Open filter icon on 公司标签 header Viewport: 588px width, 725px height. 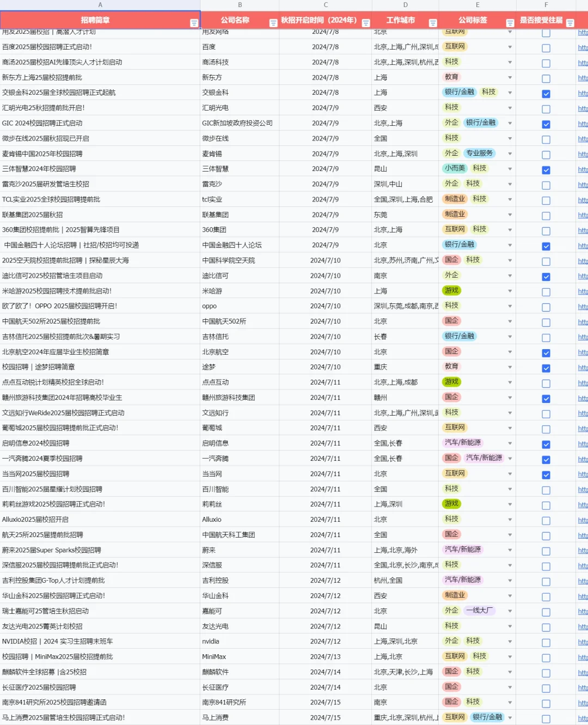(x=510, y=23)
